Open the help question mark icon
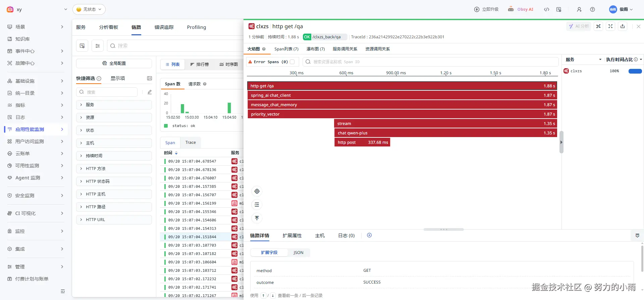This screenshot has width=644, height=300. (592, 9)
